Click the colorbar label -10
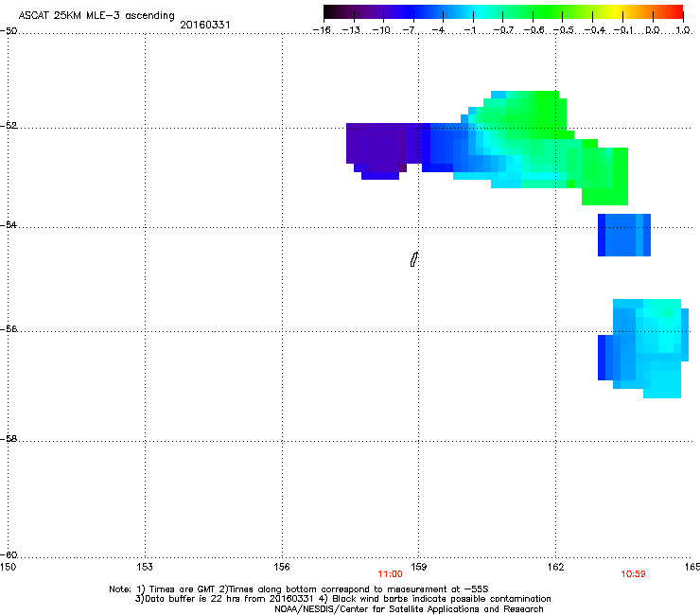The height and width of the screenshot is (615, 700). coord(381,30)
